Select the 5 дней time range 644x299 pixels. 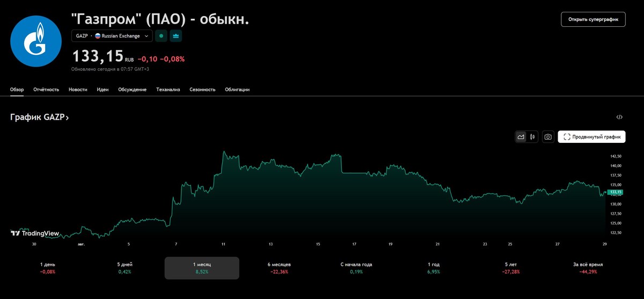(125, 268)
